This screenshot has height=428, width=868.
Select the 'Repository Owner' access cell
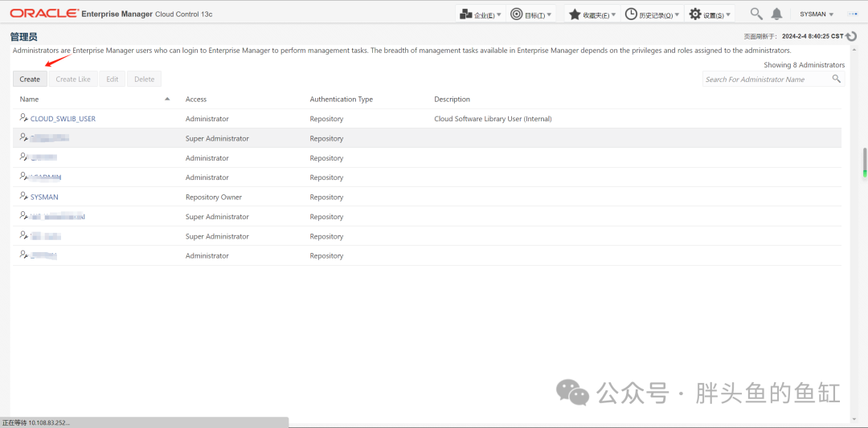coord(214,197)
